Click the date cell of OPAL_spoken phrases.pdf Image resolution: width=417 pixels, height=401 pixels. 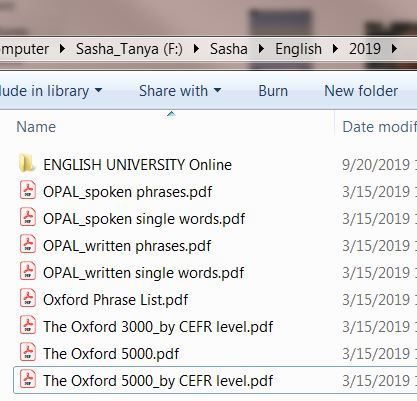(379, 192)
